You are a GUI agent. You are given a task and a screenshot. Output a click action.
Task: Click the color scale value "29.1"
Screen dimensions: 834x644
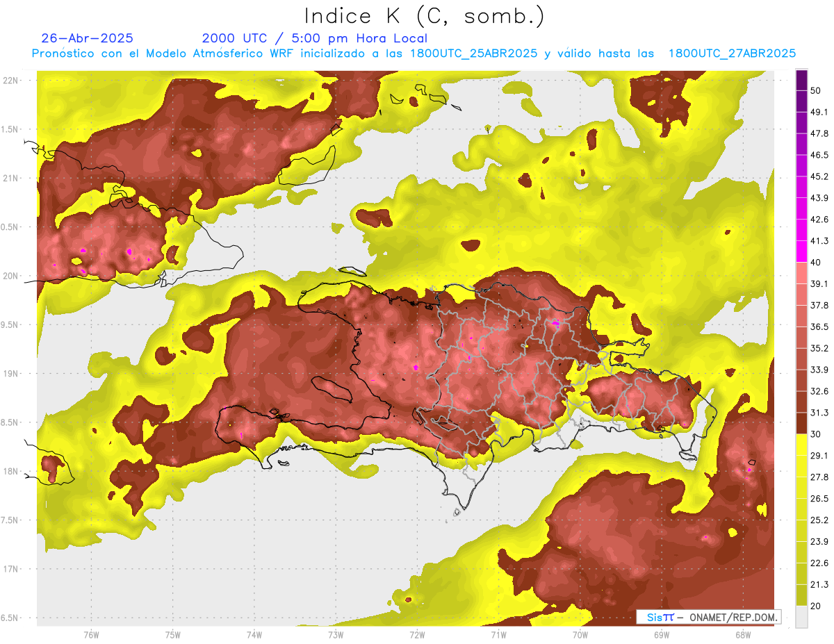819,455
